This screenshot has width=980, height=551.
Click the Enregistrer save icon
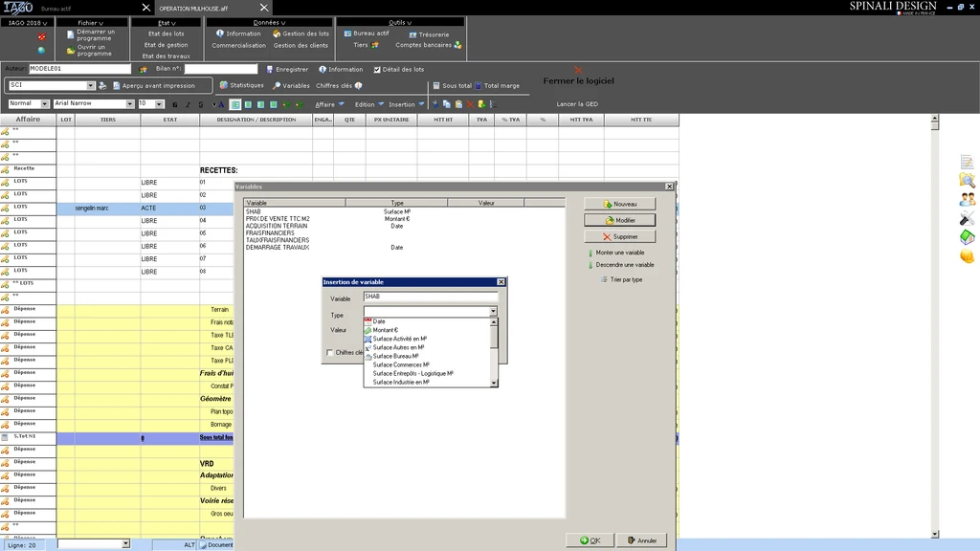269,69
